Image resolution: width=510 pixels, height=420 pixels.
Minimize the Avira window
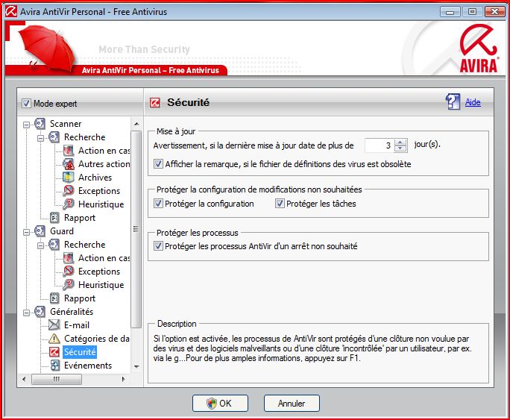click(x=450, y=12)
